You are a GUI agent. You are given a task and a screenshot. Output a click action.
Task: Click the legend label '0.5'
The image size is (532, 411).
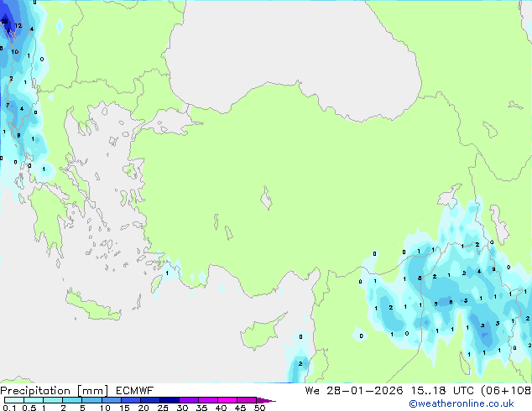[29, 408]
